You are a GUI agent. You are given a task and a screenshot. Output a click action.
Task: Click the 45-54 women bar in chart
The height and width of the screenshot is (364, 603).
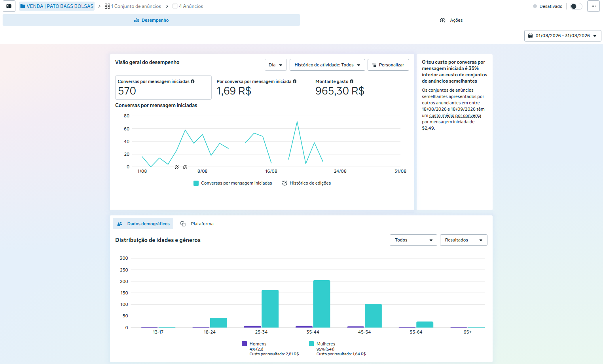click(x=373, y=316)
